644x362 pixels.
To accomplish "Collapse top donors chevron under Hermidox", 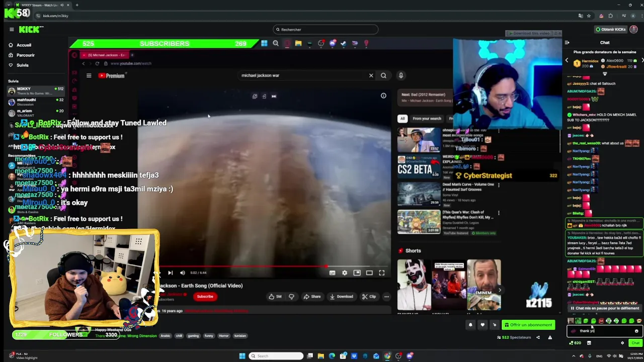I will (605, 74).
